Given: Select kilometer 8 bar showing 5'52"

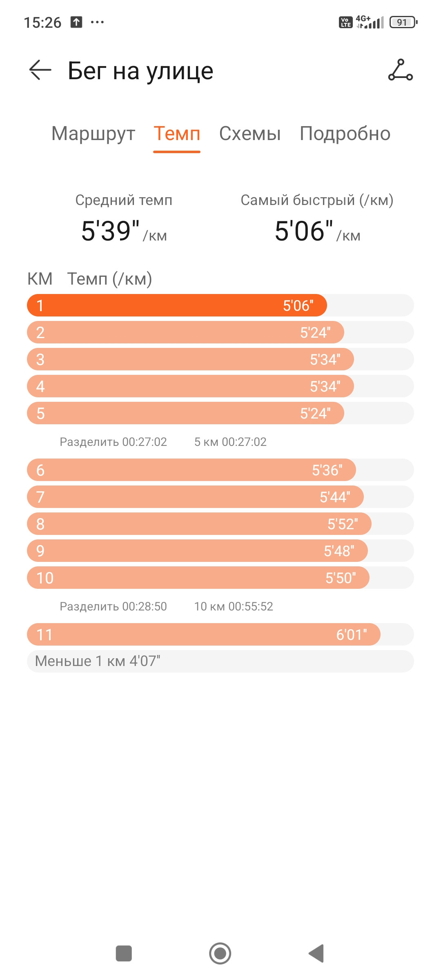Looking at the screenshot, I should 199,524.
